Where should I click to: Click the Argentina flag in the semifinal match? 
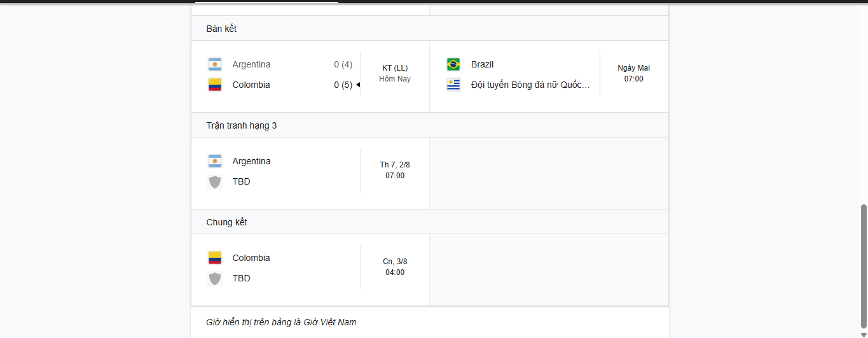click(215, 64)
